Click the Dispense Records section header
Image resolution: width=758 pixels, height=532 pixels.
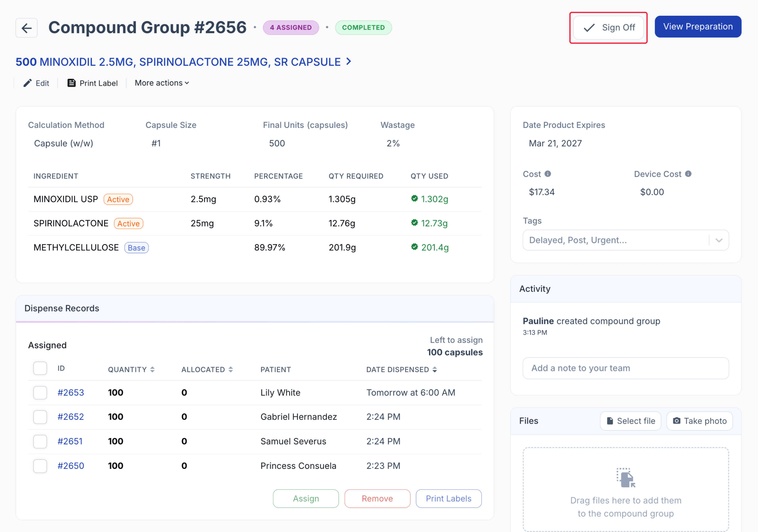coord(255,308)
